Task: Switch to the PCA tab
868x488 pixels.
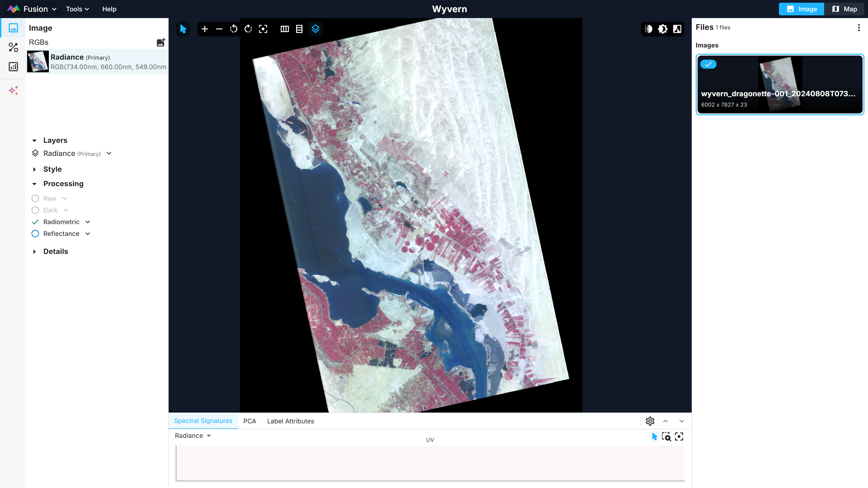Action: coord(249,421)
